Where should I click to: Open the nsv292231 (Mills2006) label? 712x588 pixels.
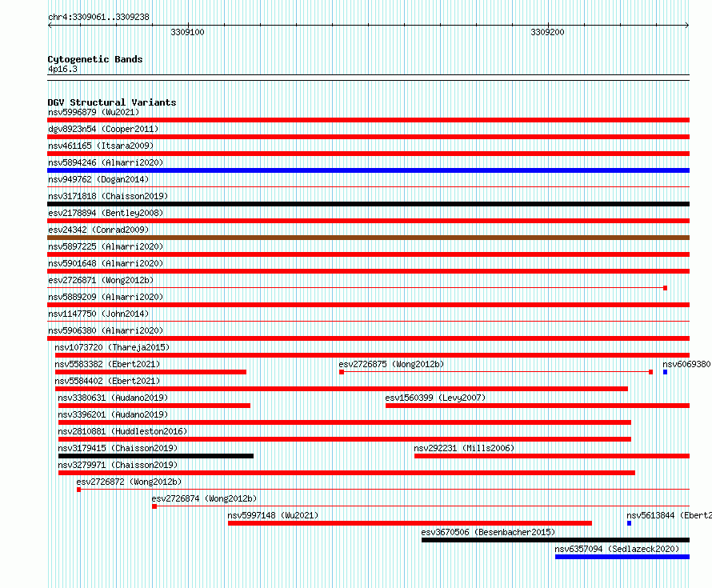point(464,448)
